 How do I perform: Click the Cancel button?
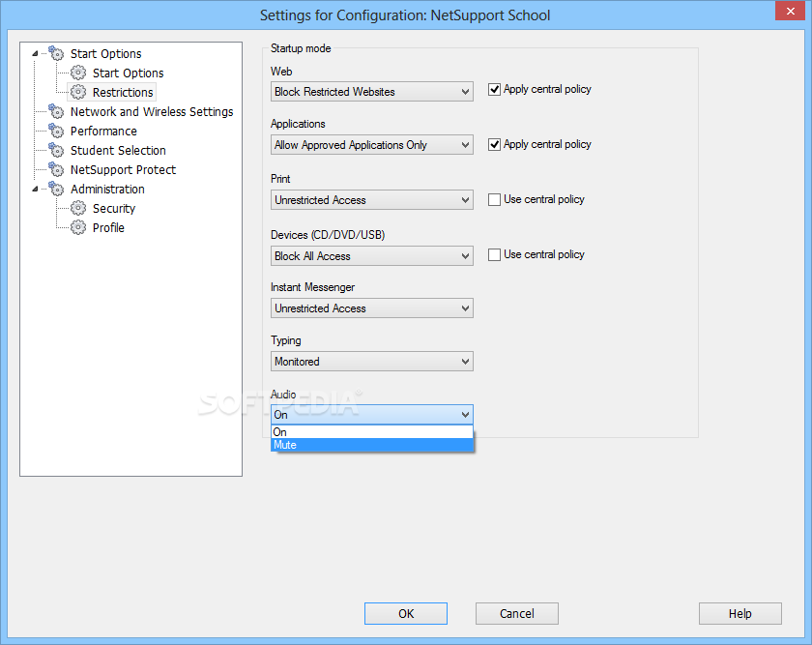coord(517,613)
